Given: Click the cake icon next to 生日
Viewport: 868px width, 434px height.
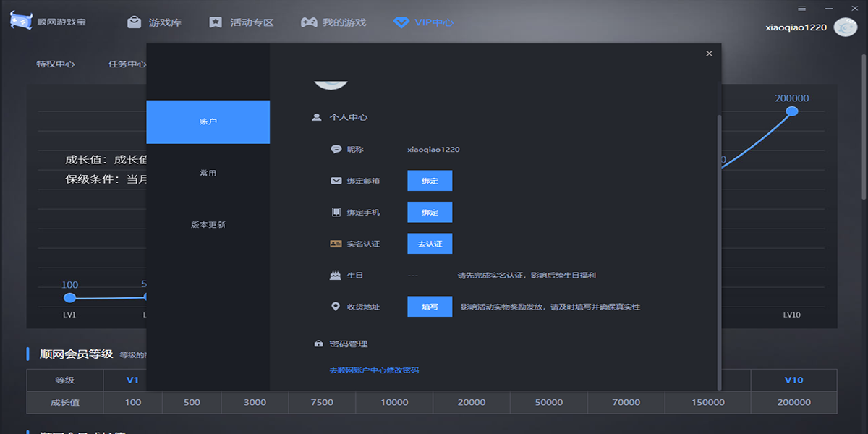Looking at the screenshot, I should (x=334, y=275).
